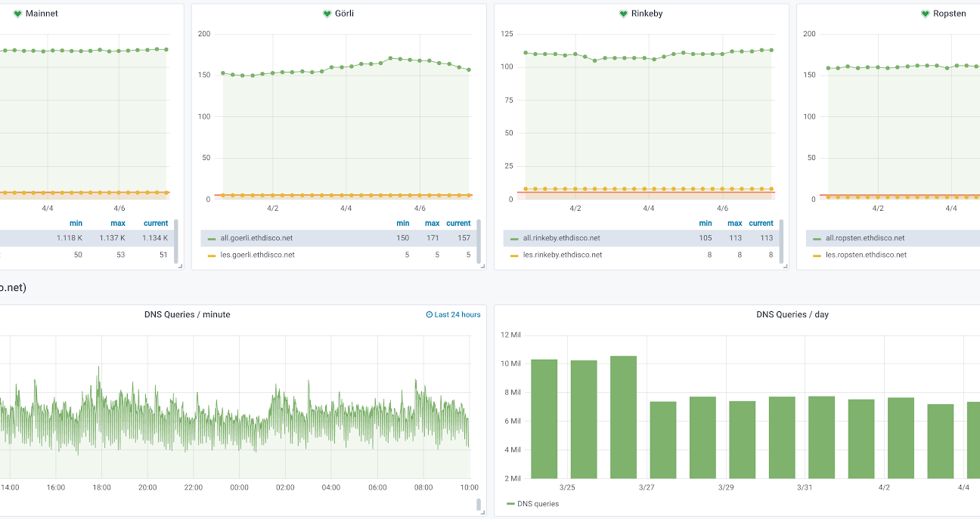Open the DNS Queries / minute panel menu

pos(187,315)
